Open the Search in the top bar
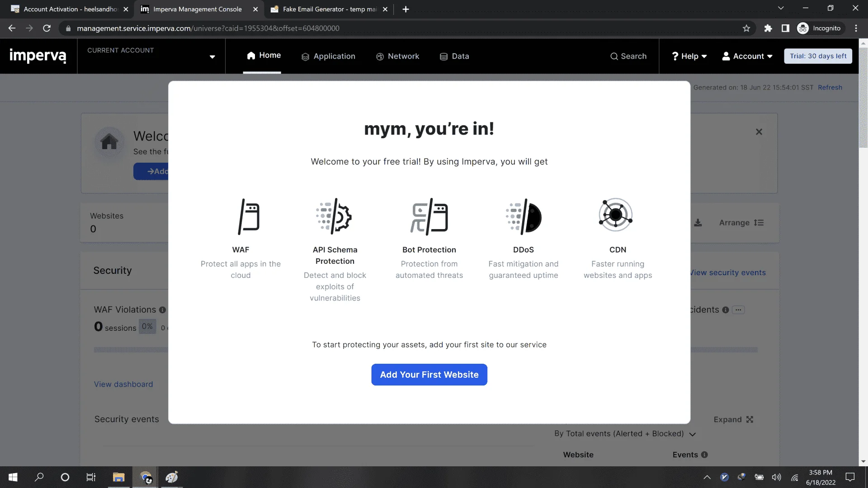 pos(628,56)
